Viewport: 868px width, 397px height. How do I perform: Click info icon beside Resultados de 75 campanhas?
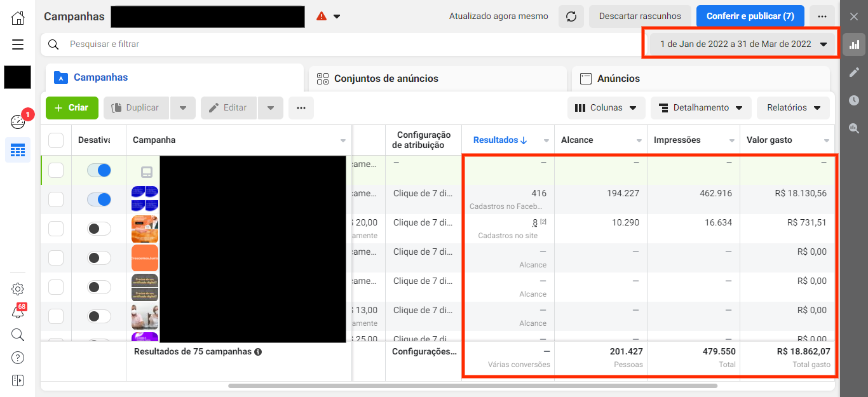pyautogui.click(x=258, y=352)
